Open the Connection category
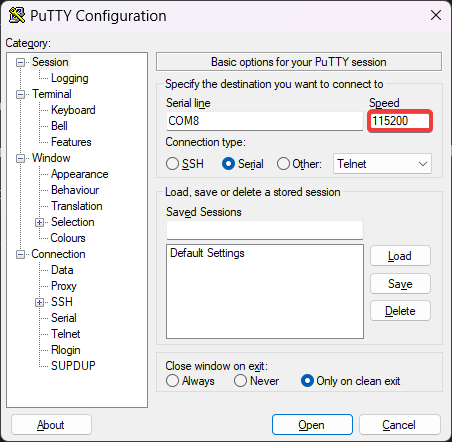This screenshot has width=452, height=442. point(58,254)
